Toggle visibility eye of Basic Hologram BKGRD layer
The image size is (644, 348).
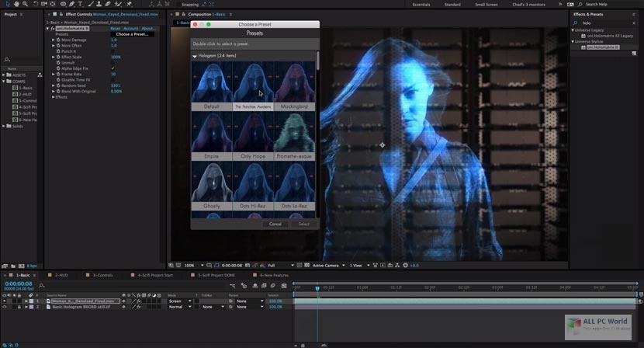(x=5, y=307)
